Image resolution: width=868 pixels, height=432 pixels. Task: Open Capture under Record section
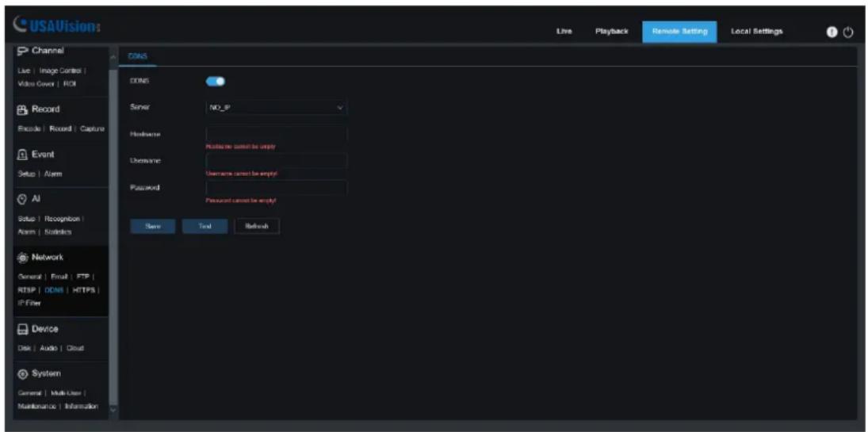91,129
